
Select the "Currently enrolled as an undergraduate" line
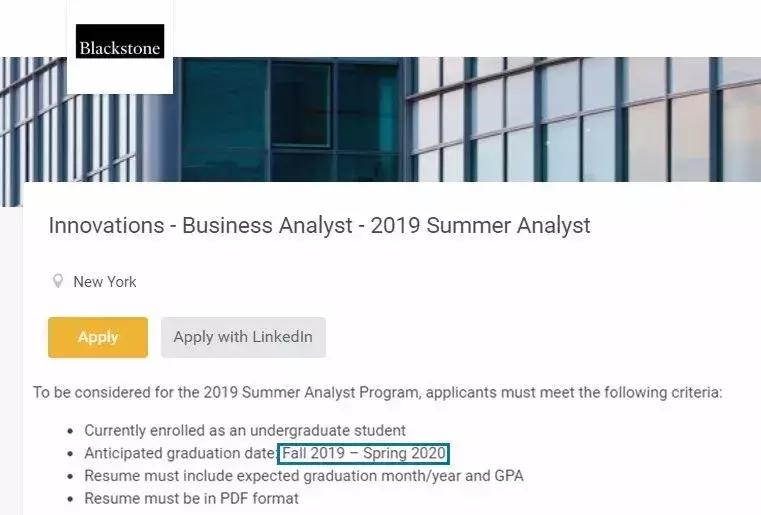244,431
